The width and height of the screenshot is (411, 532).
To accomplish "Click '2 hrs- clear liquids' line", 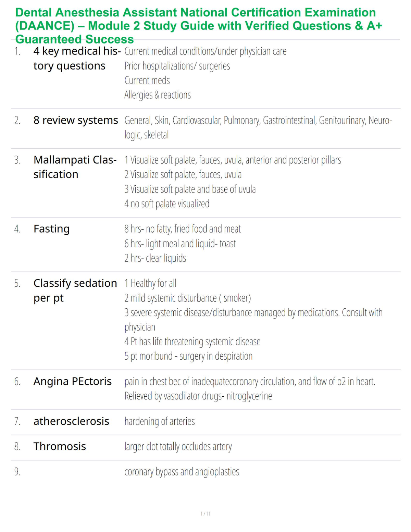I will coord(155,258).
